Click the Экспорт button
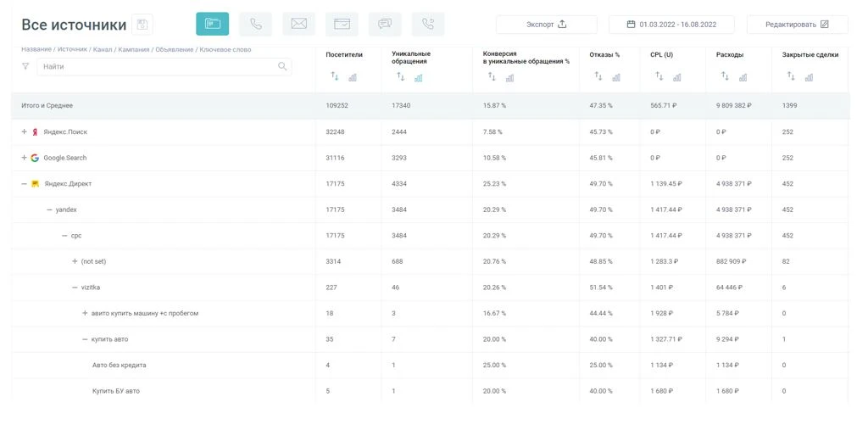The height and width of the screenshot is (430, 868). coord(546,25)
